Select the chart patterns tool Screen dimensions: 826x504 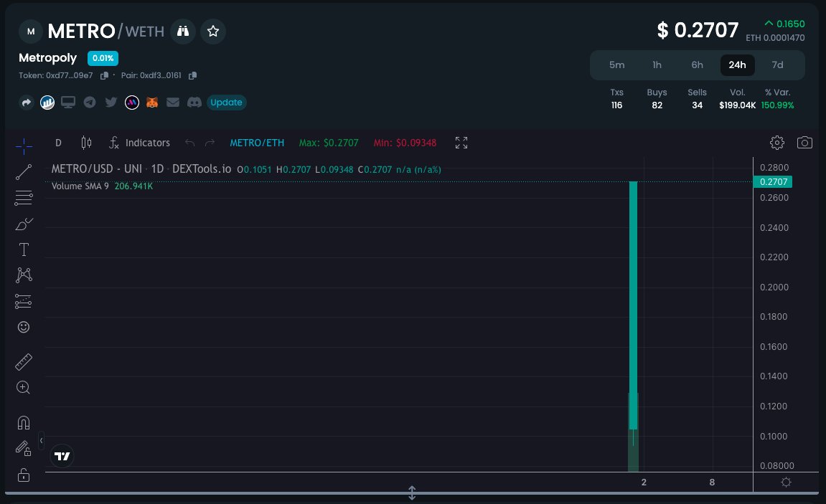[24, 275]
